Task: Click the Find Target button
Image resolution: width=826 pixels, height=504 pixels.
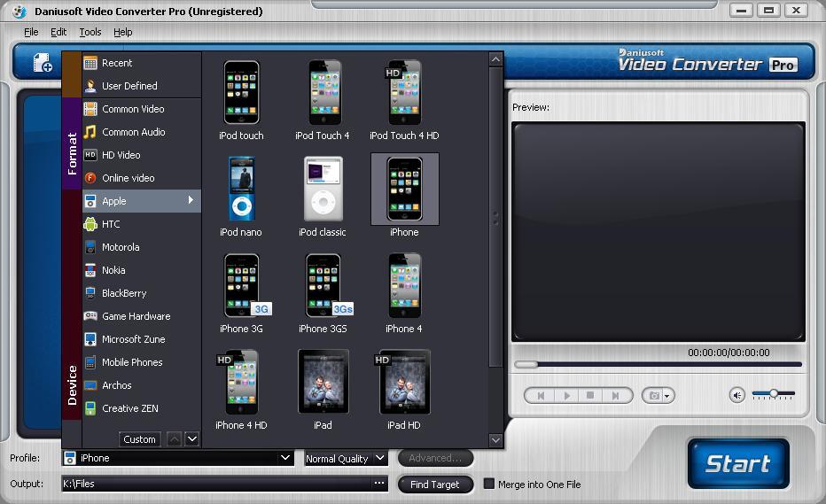Action: pyautogui.click(x=435, y=485)
